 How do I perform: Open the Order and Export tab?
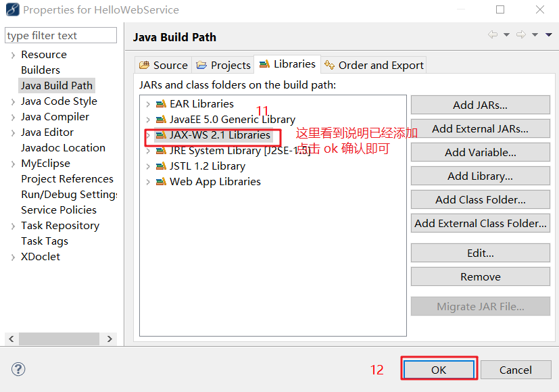[374, 65]
